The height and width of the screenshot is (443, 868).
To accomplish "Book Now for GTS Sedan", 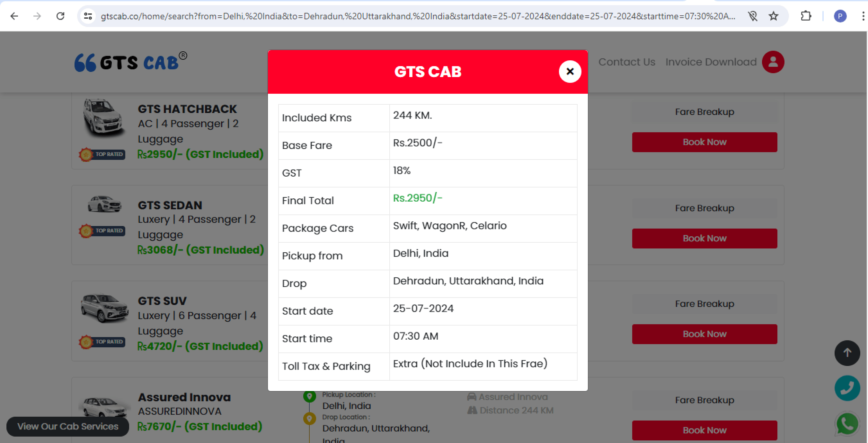I will 704,238.
